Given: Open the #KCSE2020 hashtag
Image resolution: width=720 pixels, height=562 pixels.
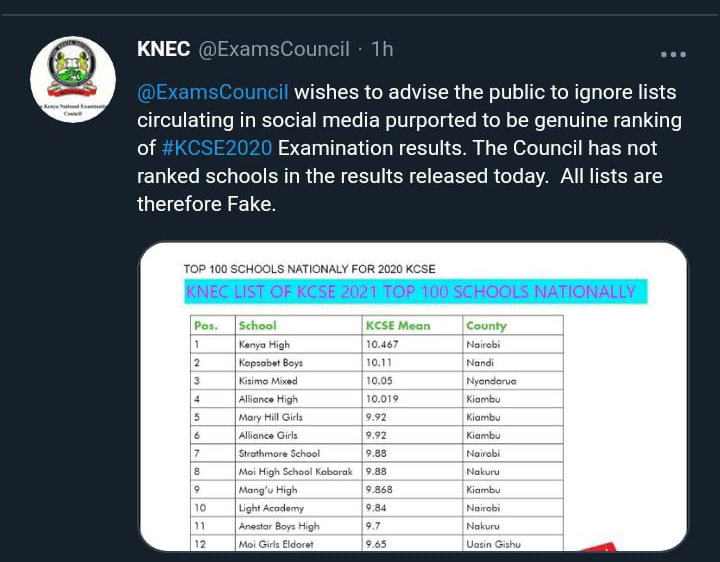Looking at the screenshot, I should click(x=216, y=149).
